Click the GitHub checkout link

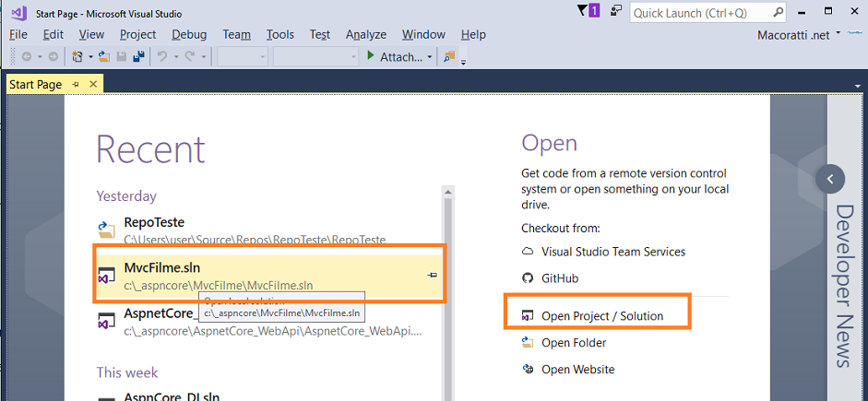click(x=560, y=277)
